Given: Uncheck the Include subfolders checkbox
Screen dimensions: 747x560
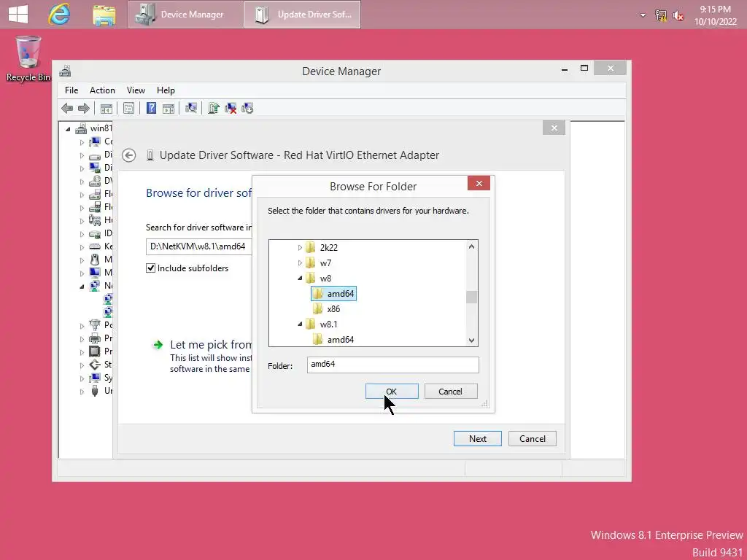Looking at the screenshot, I should point(150,268).
